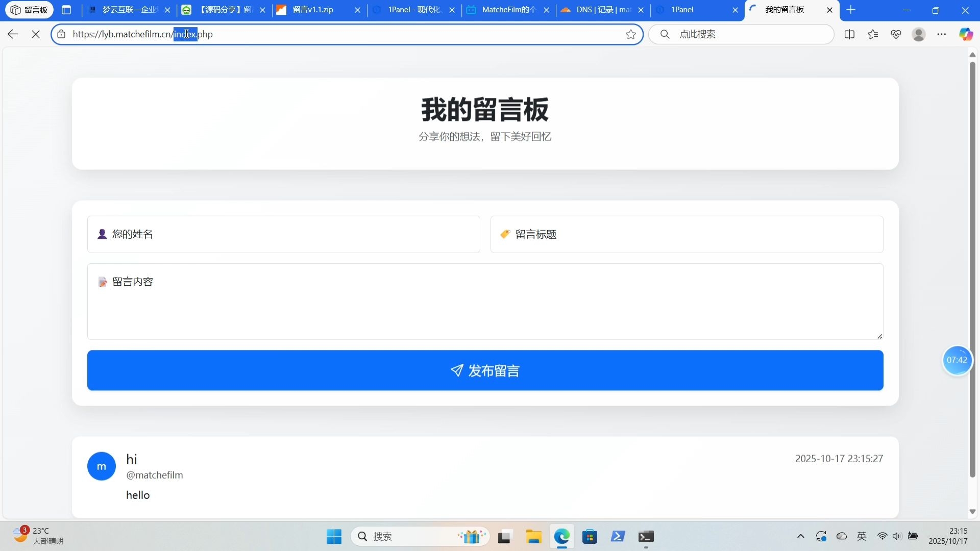Image resolution: width=980 pixels, height=551 pixels.
Task: Open a new browser tab
Action: (x=851, y=10)
